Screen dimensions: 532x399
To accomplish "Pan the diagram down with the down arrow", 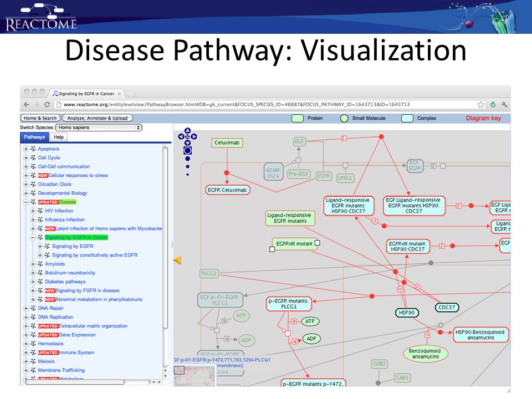I will point(187,142).
